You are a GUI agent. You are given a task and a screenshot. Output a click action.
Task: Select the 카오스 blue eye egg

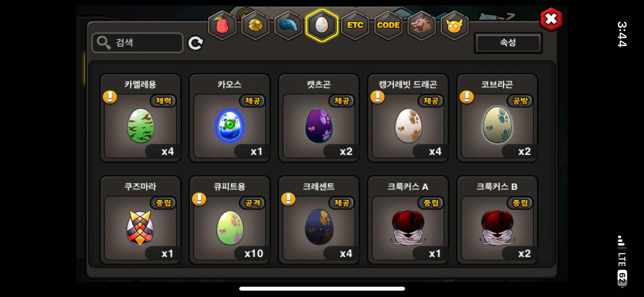tap(230, 118)
